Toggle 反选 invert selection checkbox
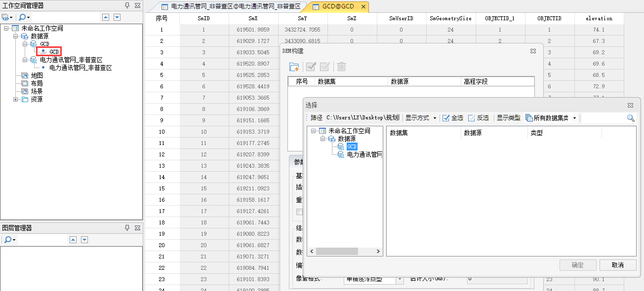644x291 pixels. [472, 118]
